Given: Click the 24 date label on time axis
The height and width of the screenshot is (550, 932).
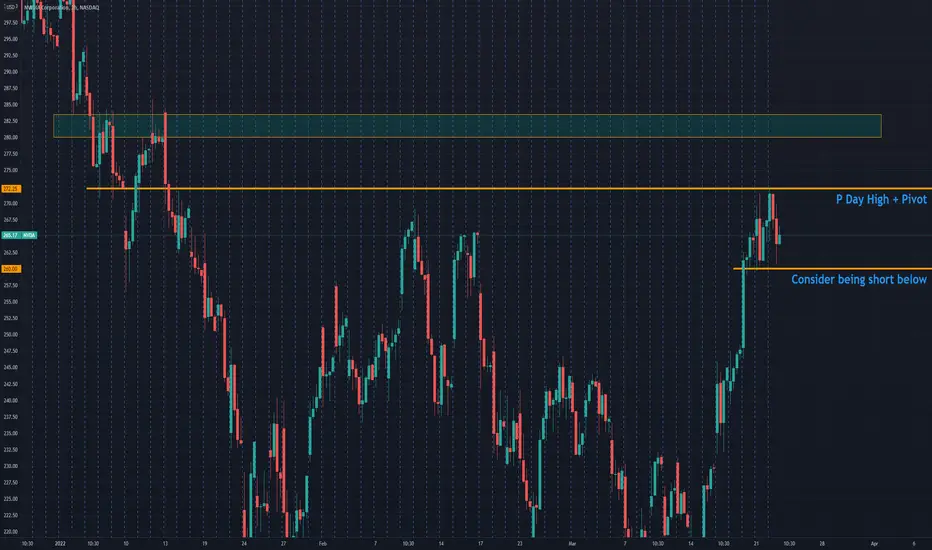Looking at the screenshot, I should [244, 543].
